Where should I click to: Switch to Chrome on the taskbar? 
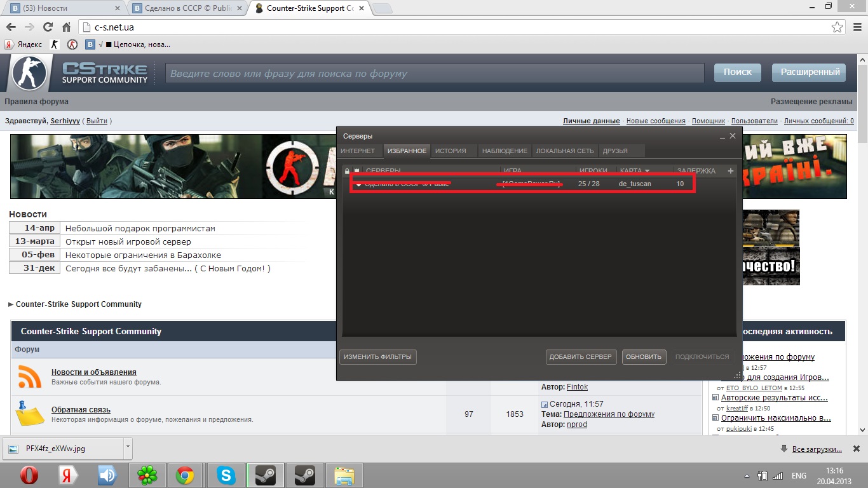[185, 475]
